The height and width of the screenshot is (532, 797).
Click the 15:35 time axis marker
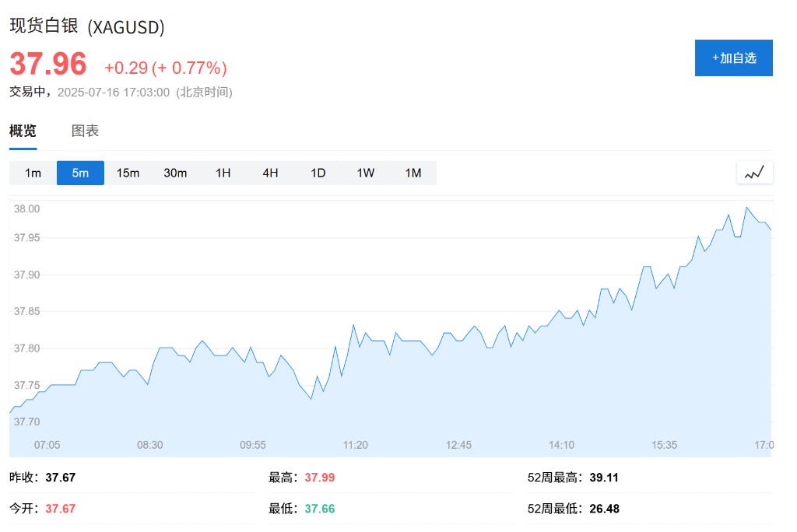click(664, 445)
